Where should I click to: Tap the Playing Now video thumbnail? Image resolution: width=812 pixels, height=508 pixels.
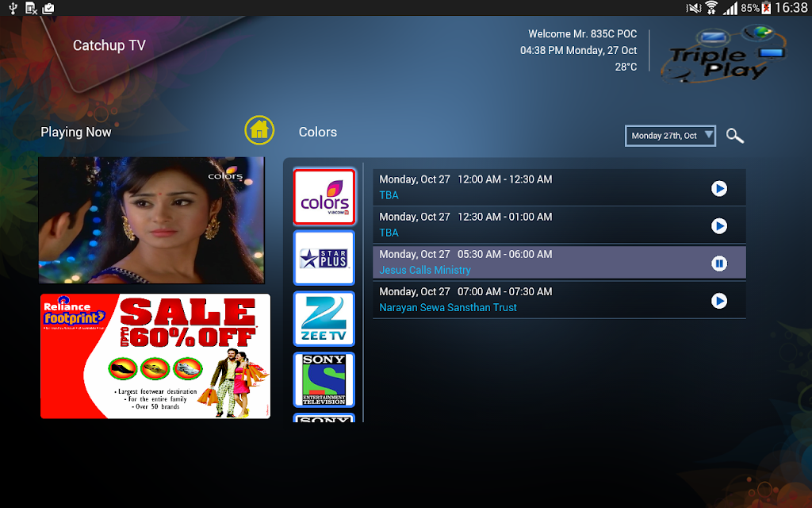click(x=151, y=221)
